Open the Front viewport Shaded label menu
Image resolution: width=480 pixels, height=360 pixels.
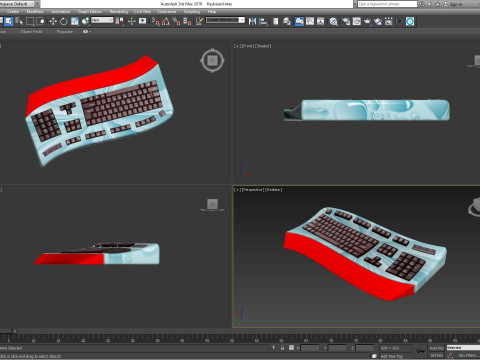point(263,46)
